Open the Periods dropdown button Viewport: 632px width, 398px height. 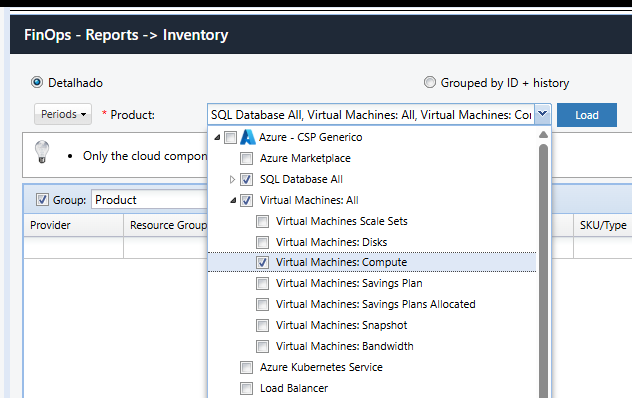click(63, 114)
